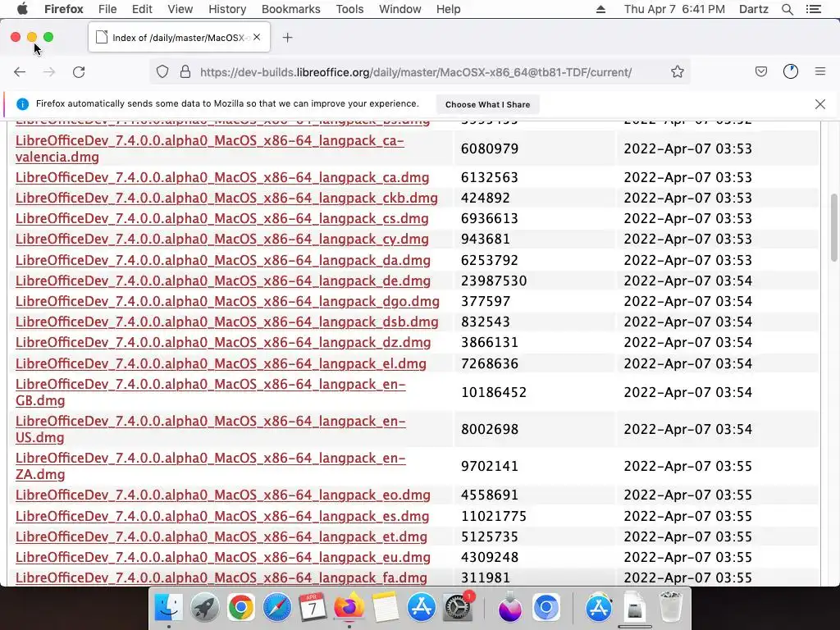Download the langpack_ckb.dmg file
Screen dimensions: 840x630
226,198
